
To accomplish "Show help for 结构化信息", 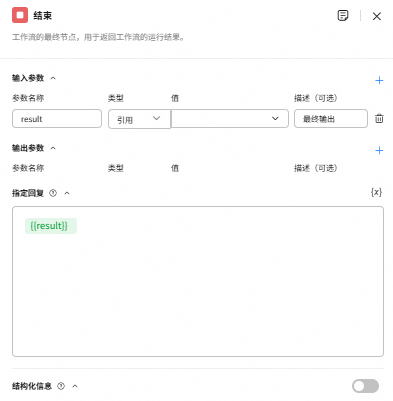I will (x=61, y=386).
